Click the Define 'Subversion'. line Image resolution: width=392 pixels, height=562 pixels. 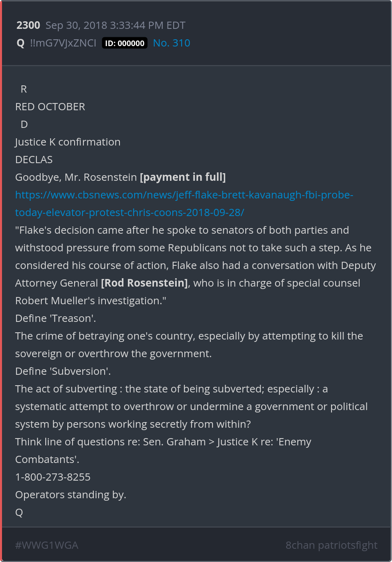coord(63,371)
